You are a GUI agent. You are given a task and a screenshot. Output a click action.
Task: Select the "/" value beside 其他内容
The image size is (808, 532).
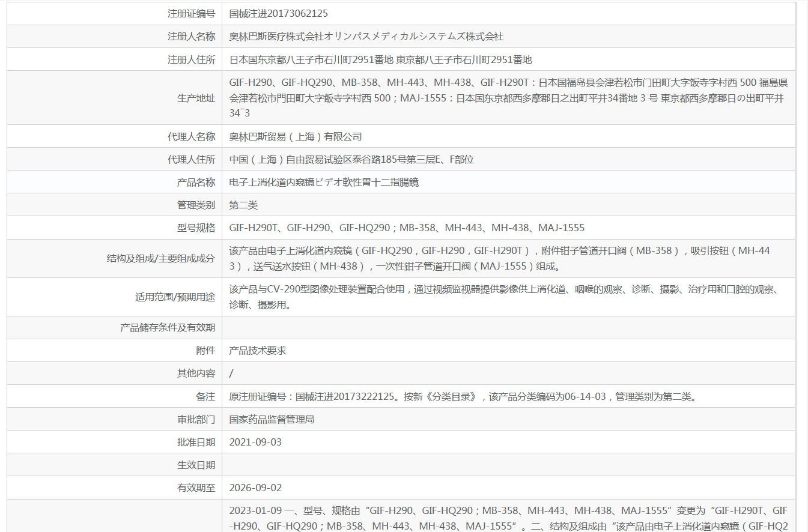pos(231,373)
